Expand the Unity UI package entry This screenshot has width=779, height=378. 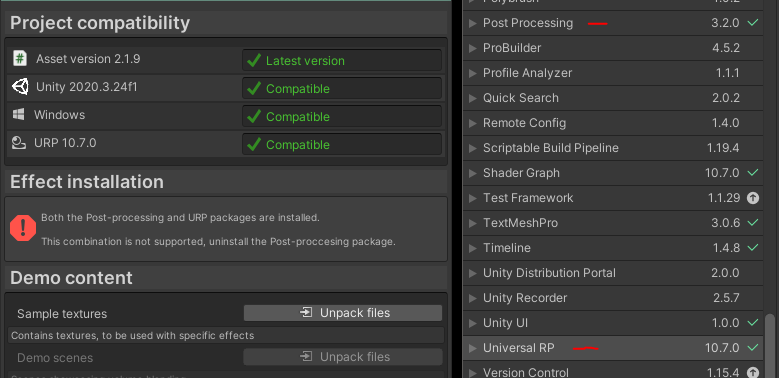472,323
